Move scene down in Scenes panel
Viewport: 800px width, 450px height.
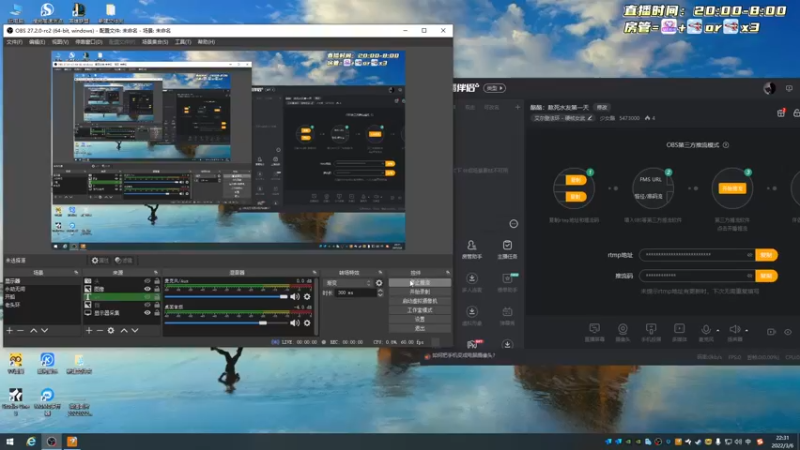(44, 331)
